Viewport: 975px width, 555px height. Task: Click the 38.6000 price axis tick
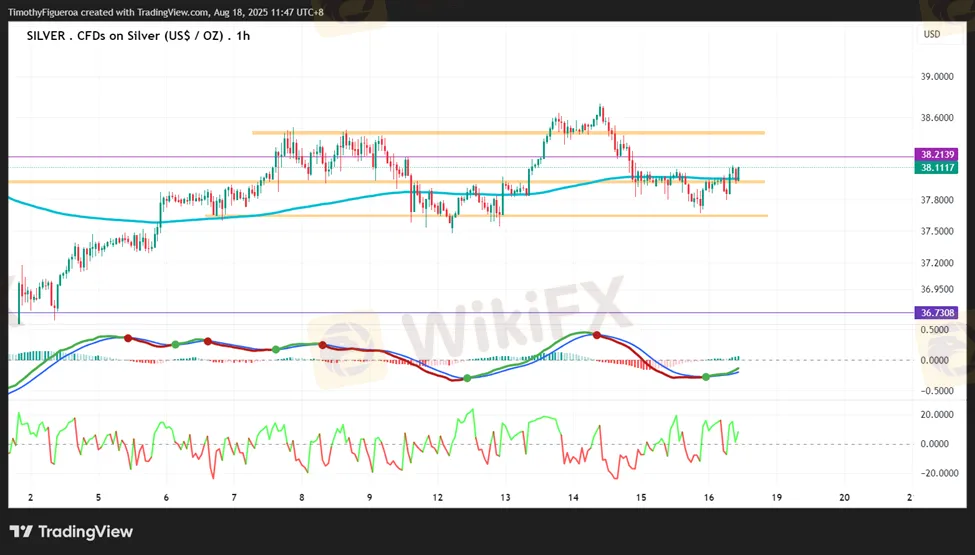click(937, 118)
